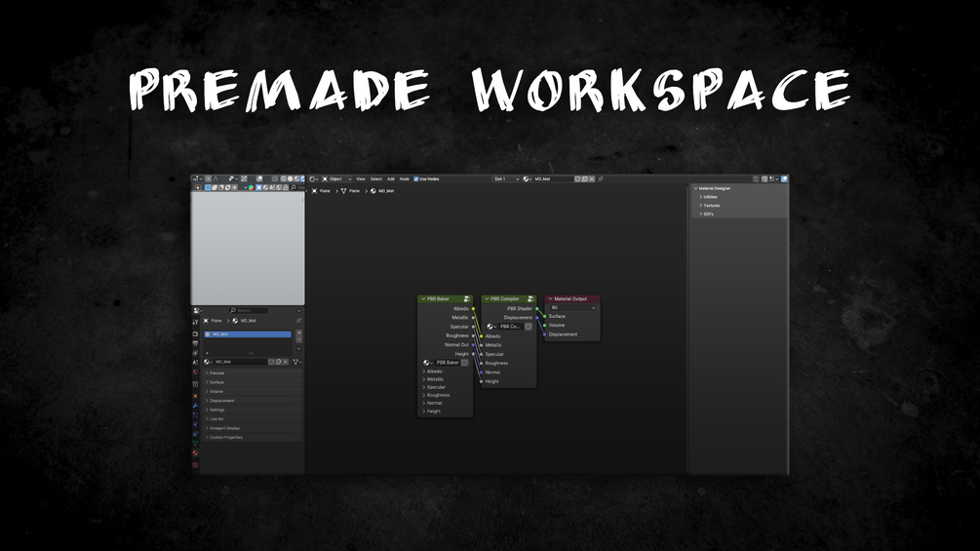Toggle fake user shield on PBR Baker node
This screenshot has width=980, height=551.
pyautogui.click(x=465, y=363)
